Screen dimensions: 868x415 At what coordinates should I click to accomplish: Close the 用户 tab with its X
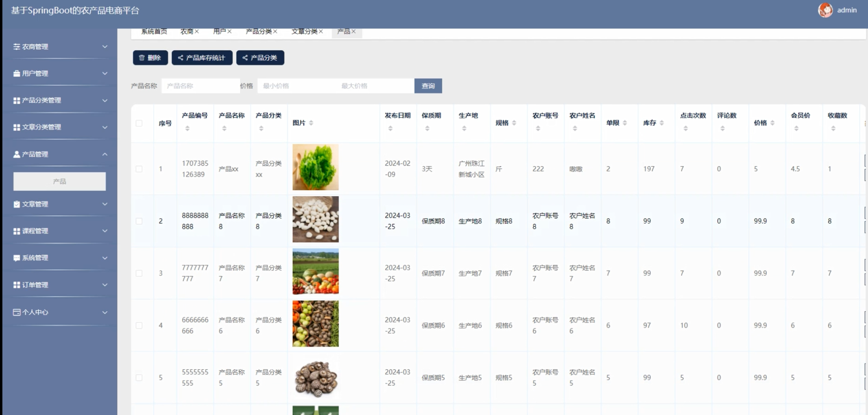tap(229, 31)
